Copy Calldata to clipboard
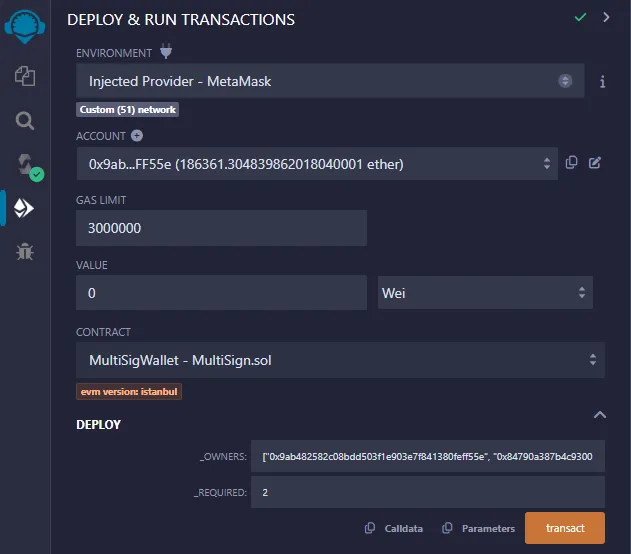The width and height of the screenshot is (631, 554). [x=398, y=529]
